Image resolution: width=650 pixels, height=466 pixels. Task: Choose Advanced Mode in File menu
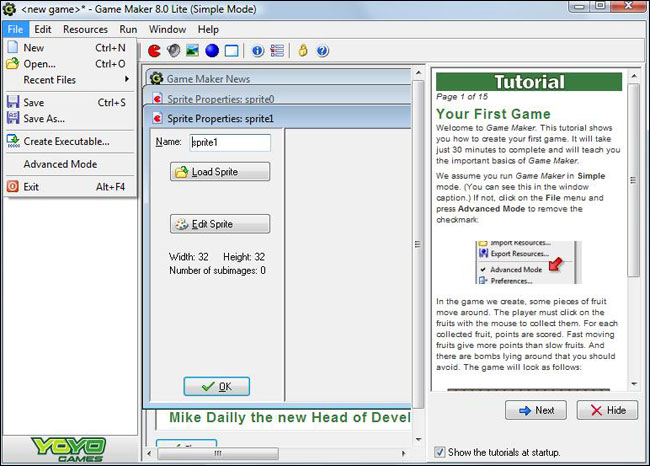click(60, 164)
